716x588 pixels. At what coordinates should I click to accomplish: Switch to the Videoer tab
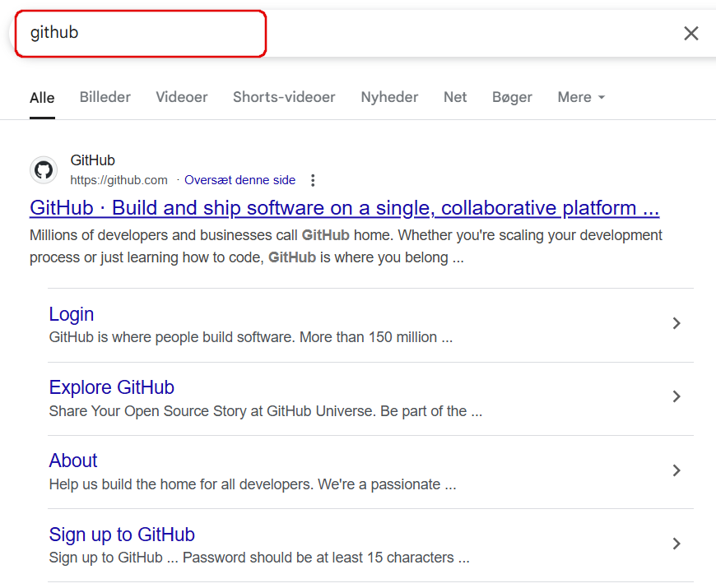[x=182, y=97]
